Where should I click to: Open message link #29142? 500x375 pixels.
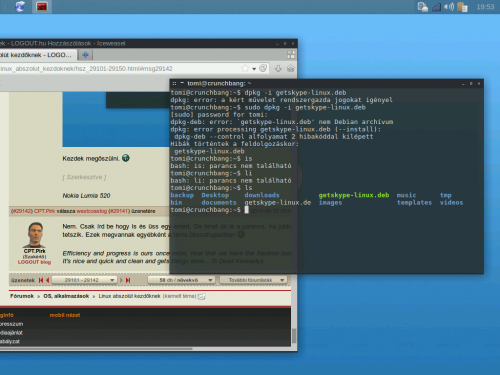click(x=22, y=211)
